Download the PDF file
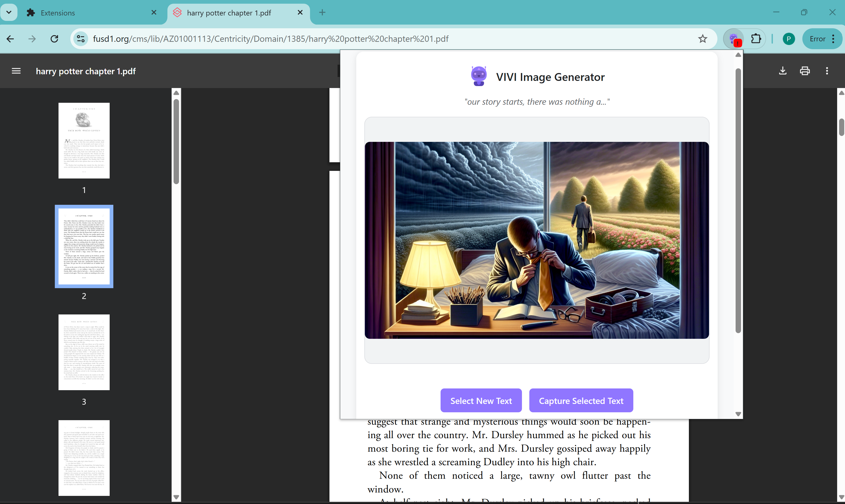 coord(783,71)
